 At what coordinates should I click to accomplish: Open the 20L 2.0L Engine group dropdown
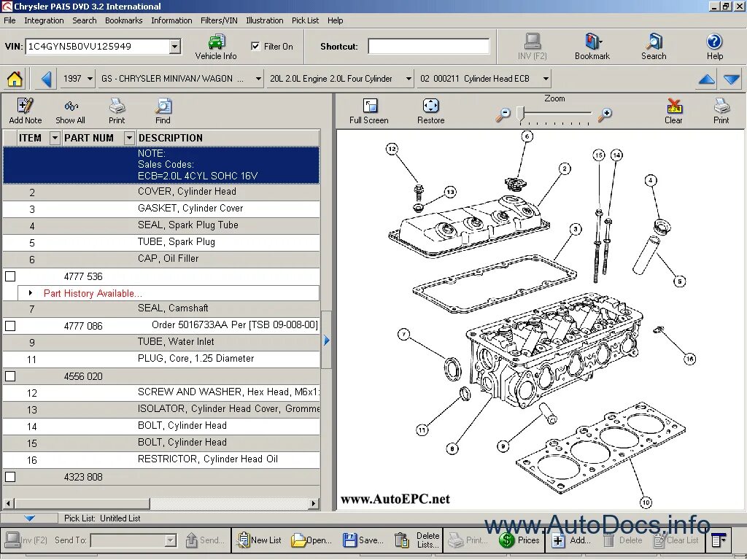[409, 79]
